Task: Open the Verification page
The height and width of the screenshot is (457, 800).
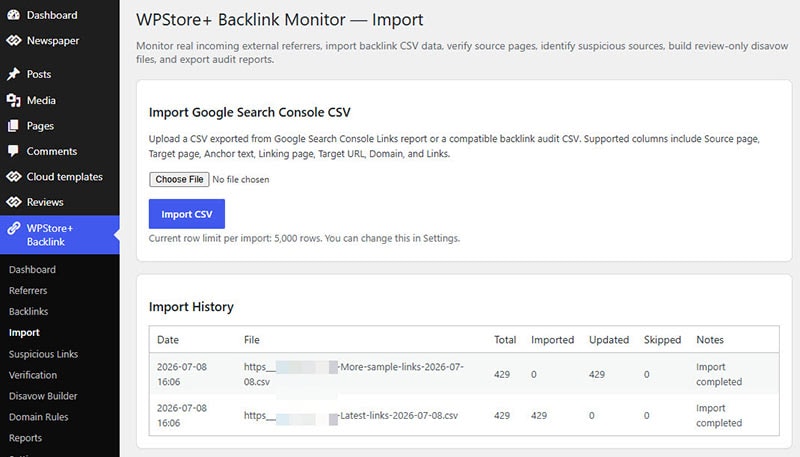Action: (x=33, y=375)
